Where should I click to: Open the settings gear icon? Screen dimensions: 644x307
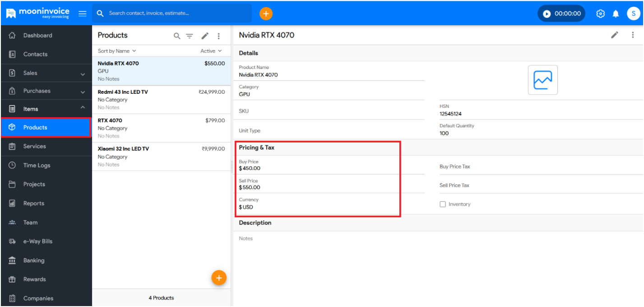pos(600,14)
